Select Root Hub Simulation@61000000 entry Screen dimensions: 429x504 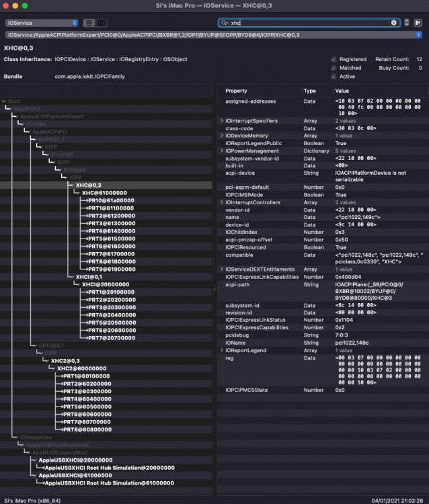(110, 483)
